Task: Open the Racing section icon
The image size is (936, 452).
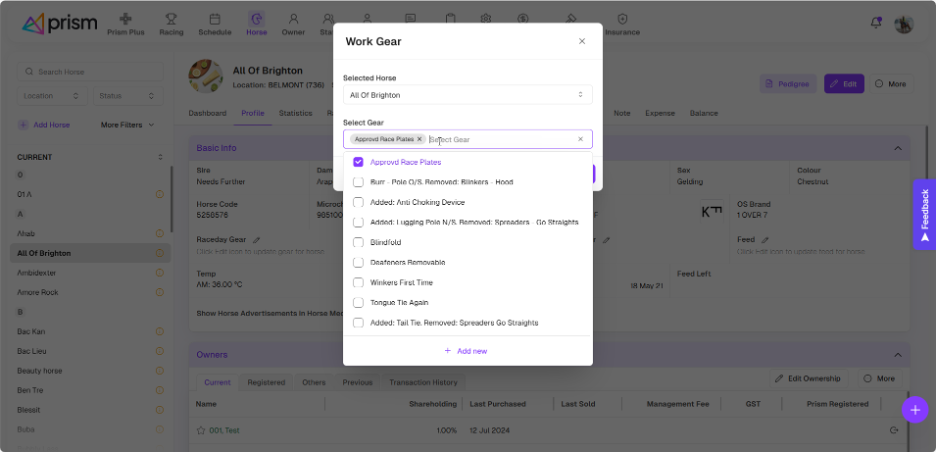Action: [171, 23]
